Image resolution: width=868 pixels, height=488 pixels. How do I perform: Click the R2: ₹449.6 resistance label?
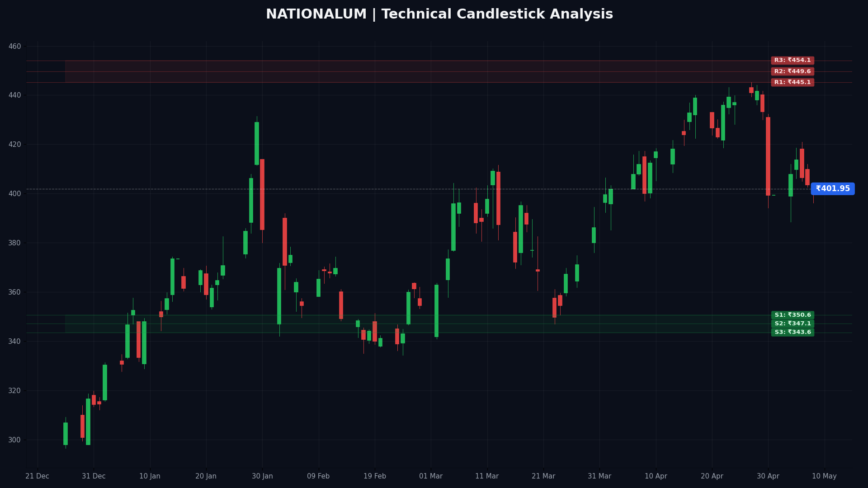(793, 71)
